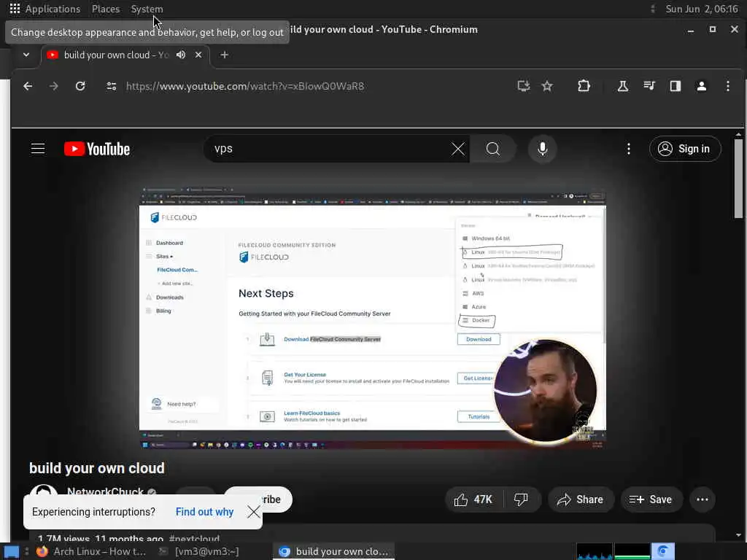Image resolution: width=747 pixels, height=560 pixels.
Task: Like the video with 47K likes
Action: click(473, 499)
